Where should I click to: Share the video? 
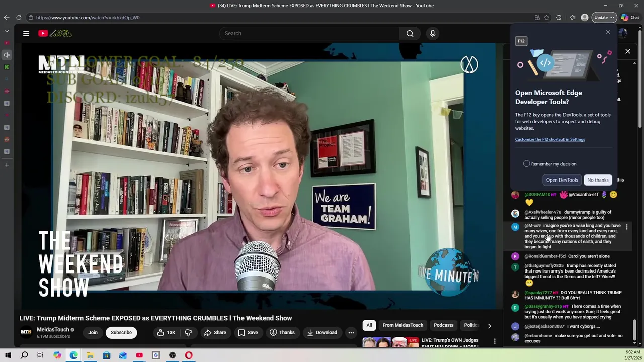click(215, 332)
